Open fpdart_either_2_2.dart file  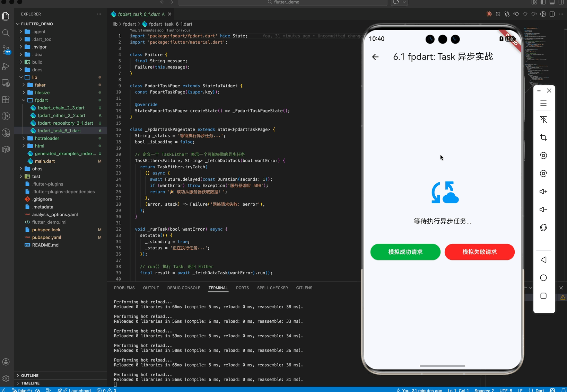[x=61, y=115]
